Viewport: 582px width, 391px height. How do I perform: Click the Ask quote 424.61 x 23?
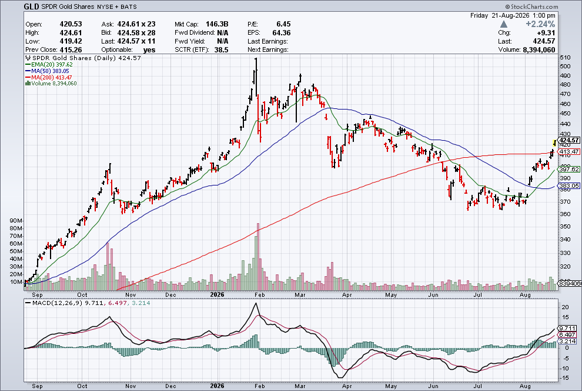(136, 24)
